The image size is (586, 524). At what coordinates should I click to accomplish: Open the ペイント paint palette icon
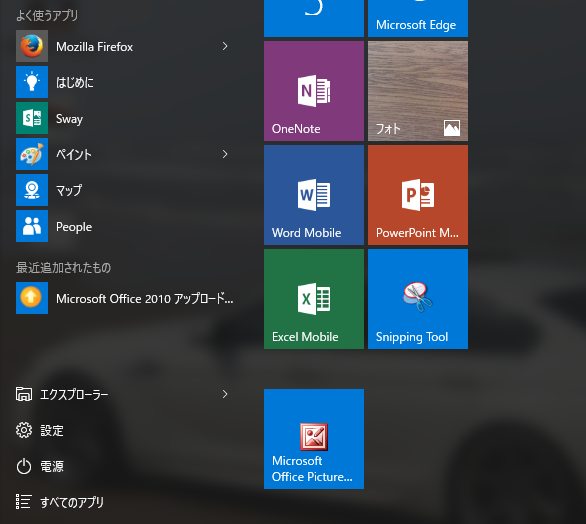click(32, 154)
